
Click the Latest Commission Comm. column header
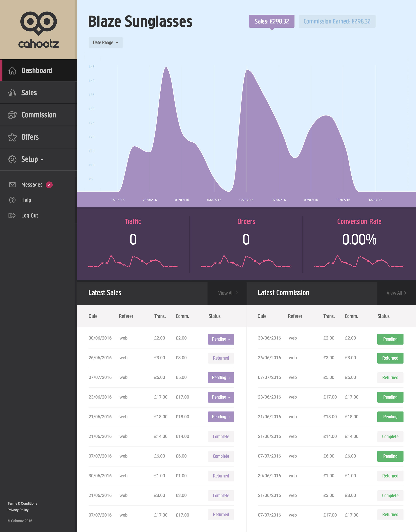[351, 316]
